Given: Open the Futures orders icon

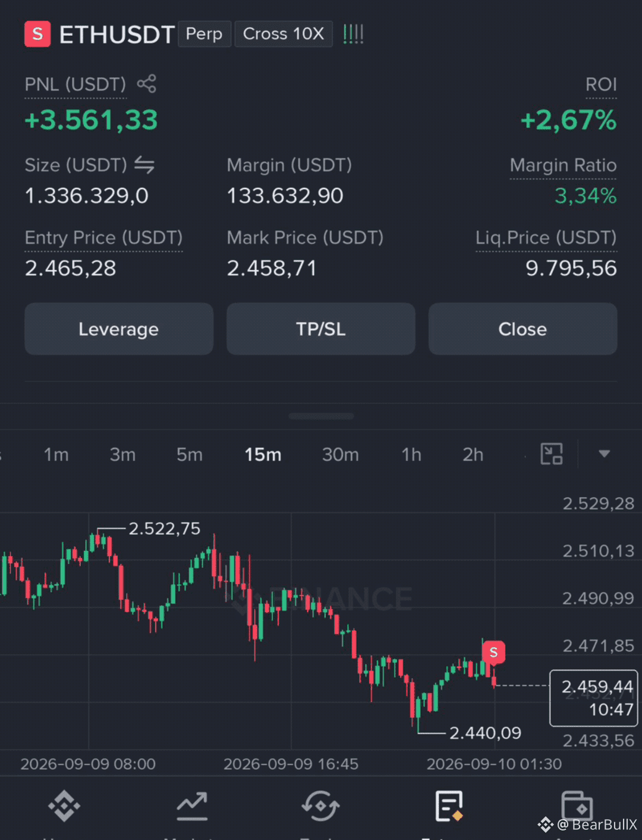Looking at the screenshot, I should [449, 806].
